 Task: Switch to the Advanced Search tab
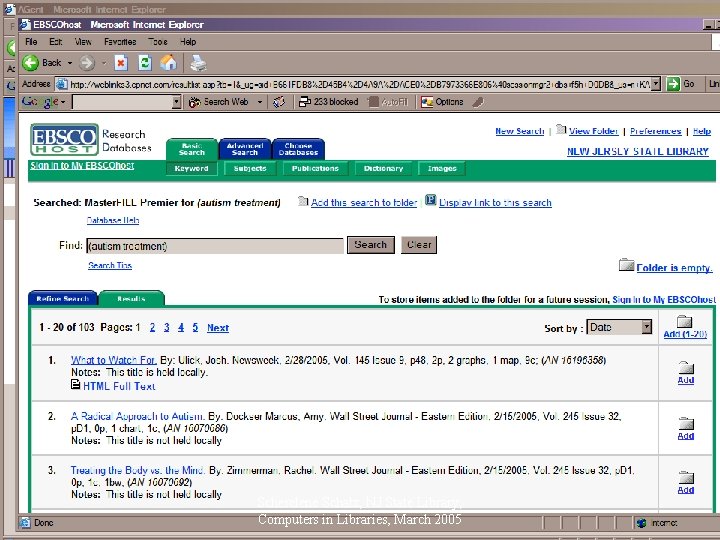[x=245, y=149]
